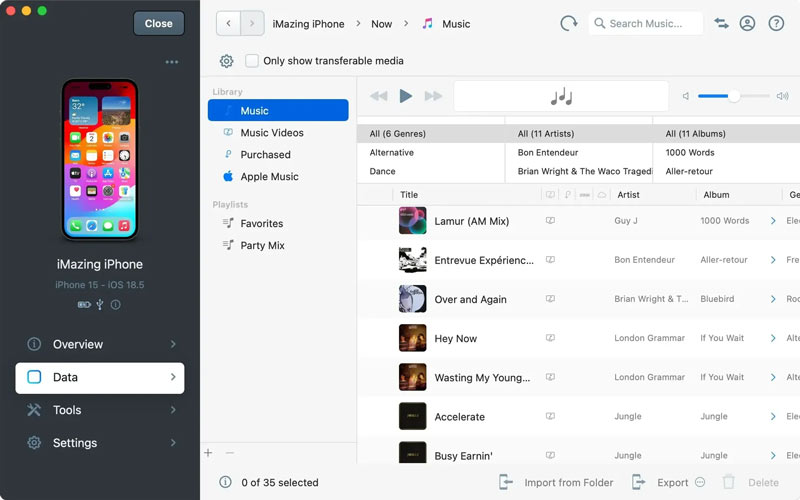
Task: Enable Only show transferable media checkbox
Action: tap(252, 61)
